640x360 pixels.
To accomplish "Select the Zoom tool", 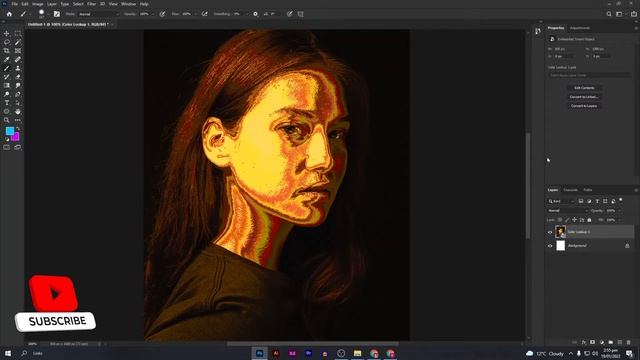I will coord(7,120).
